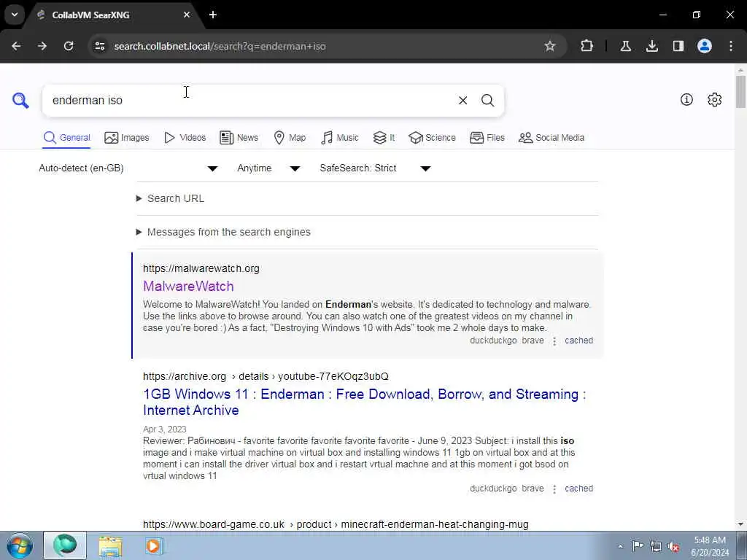Open the archive.org details URL link
The width and height of the screenshot is (747, 560).
point(266,376)
